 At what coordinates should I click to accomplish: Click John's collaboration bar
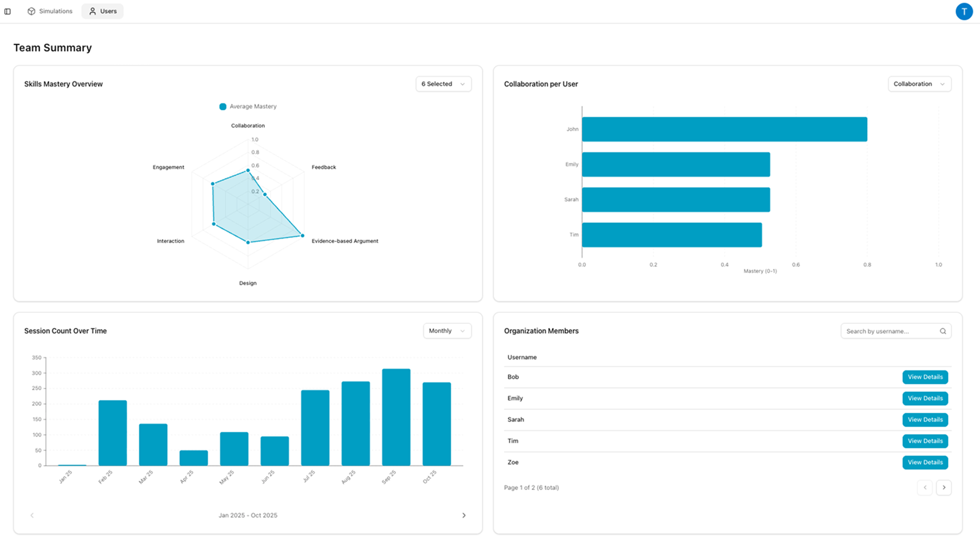pyautogui.click(x=724, y=129)
